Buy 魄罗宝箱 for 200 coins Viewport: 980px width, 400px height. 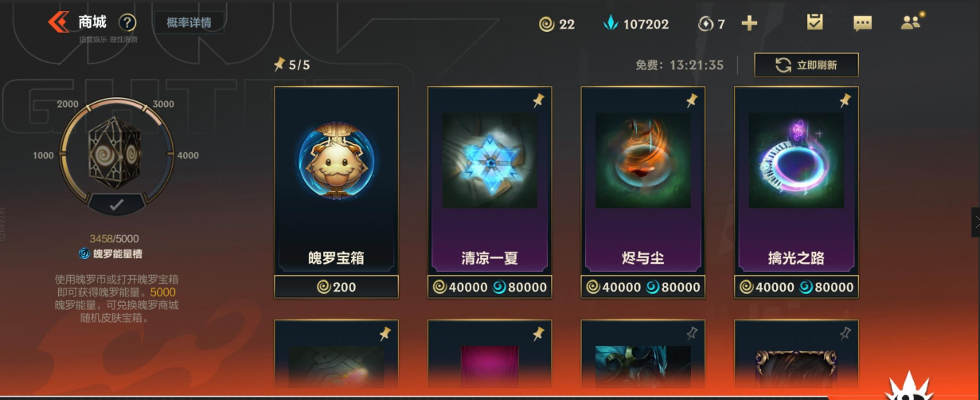(336, 287)
